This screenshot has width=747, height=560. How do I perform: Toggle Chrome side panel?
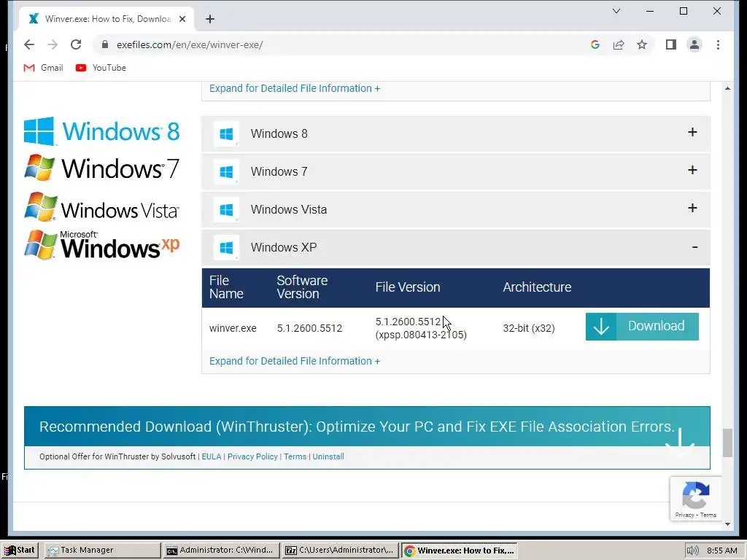click(x=671, y=44)
